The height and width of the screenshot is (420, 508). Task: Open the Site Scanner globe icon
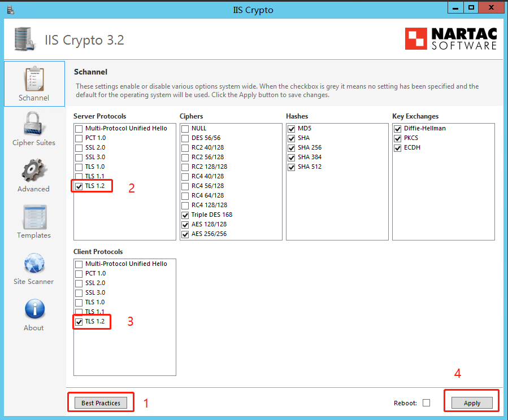(x=34, y=263)
